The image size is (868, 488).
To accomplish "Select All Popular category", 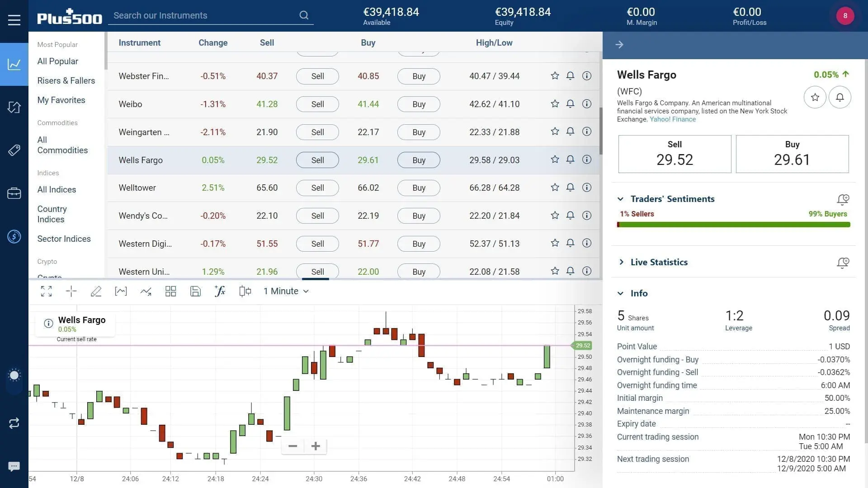I will [x=57, y=61].
